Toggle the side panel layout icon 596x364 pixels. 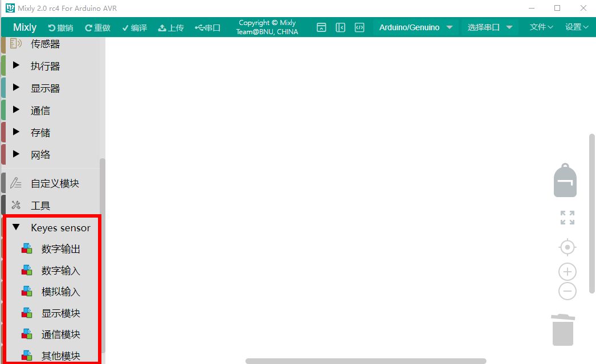pos(341,27)
